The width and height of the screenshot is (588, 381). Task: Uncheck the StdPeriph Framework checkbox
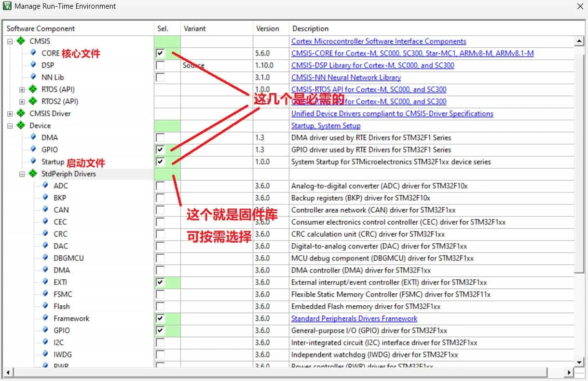click(160, 319)
